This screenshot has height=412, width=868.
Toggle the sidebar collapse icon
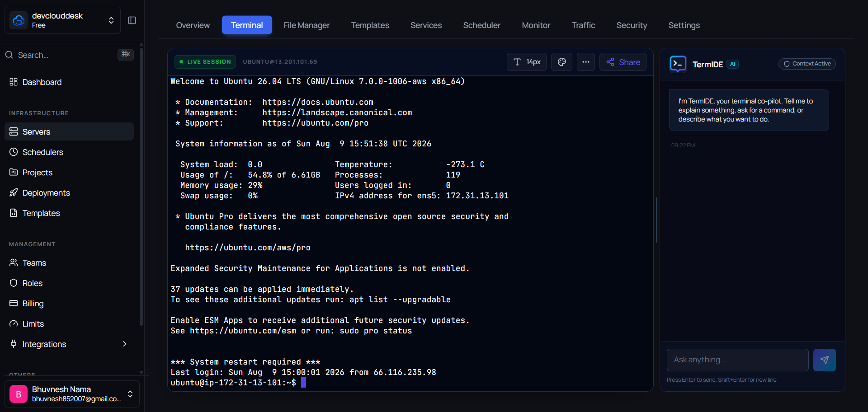point(132,20)
